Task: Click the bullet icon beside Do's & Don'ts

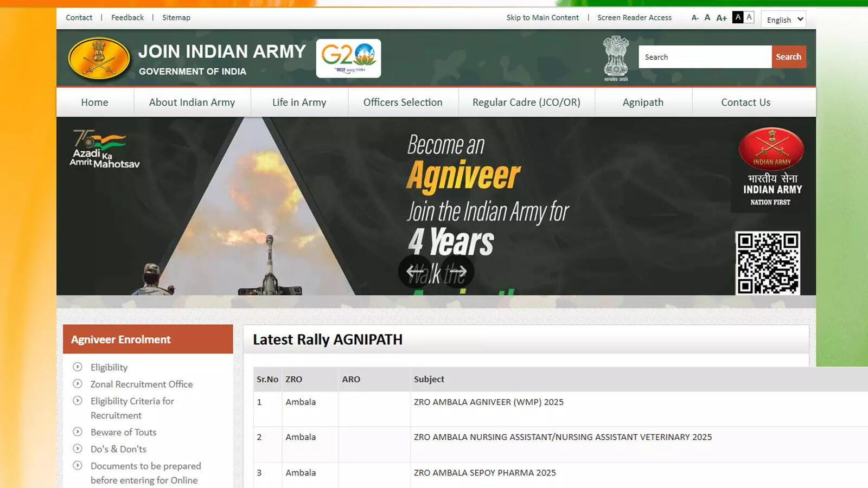Action: coord(78,449)
